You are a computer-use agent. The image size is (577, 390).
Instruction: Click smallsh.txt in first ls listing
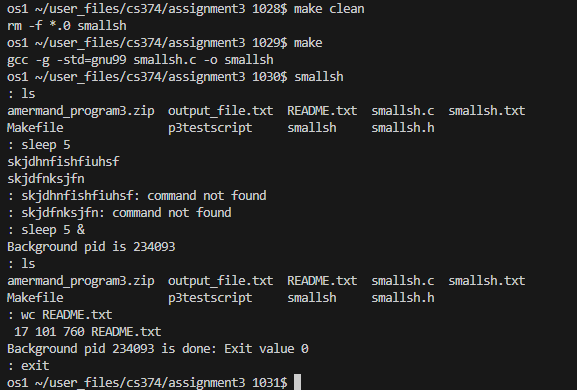coord(486,111)
